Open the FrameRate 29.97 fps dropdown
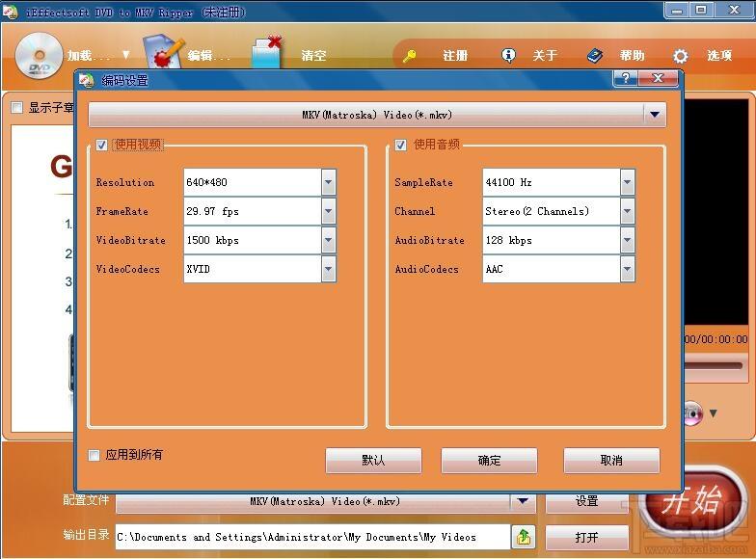Viewport: 756px width, 559px height. tap(329, 211)
